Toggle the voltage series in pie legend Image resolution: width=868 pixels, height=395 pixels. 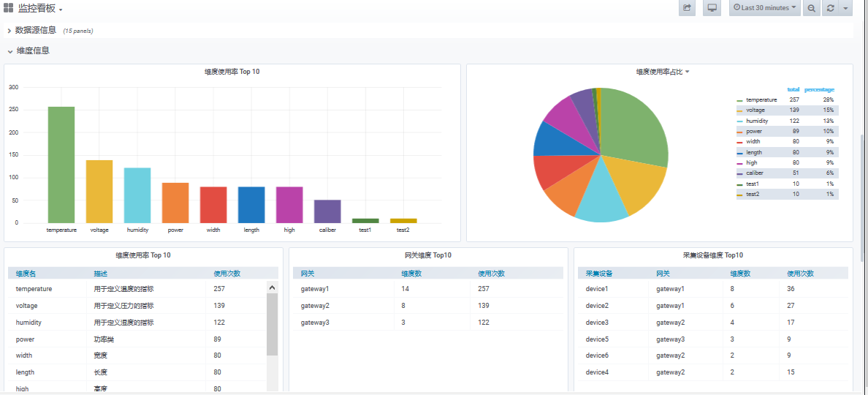point(755,110)
